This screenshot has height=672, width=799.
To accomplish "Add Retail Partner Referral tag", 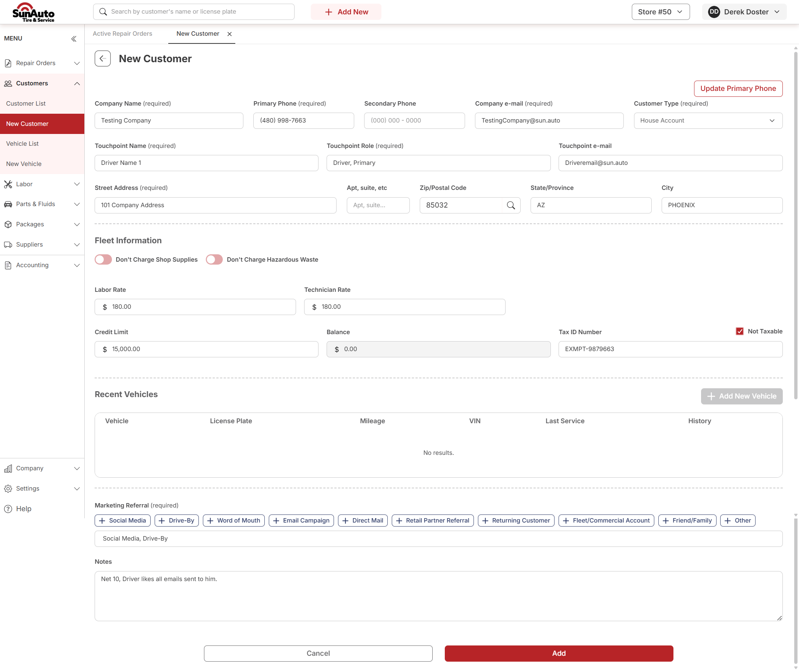I will tap(433, 521).
